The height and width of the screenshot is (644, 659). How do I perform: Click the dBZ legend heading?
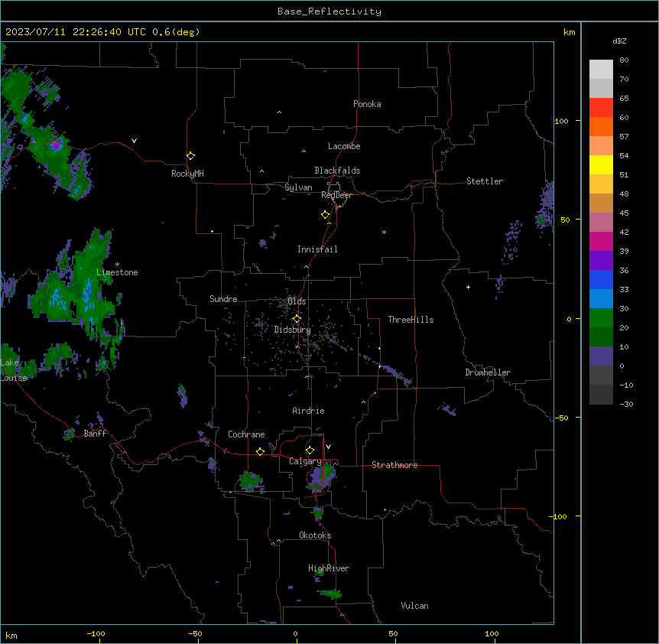(619, 41)
